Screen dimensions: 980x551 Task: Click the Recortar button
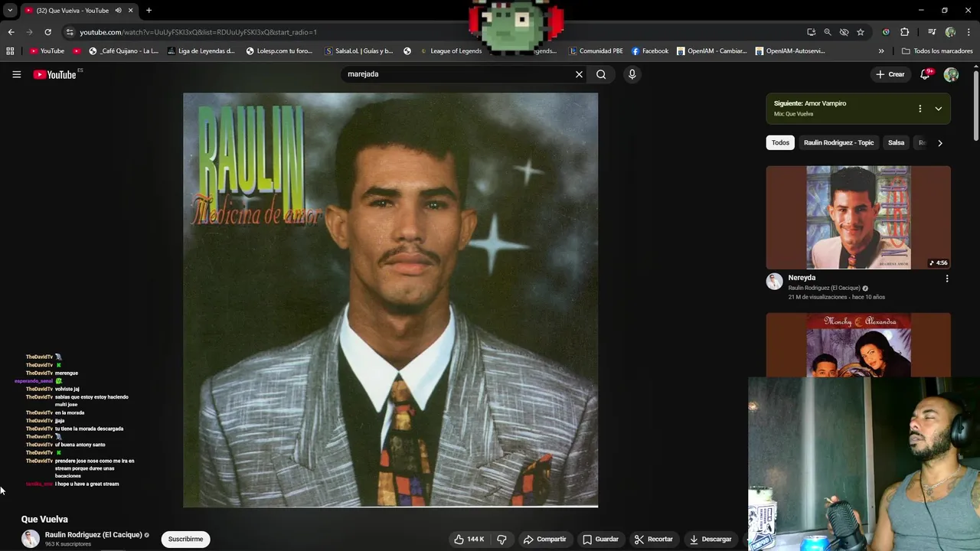[x=653, y=539]
